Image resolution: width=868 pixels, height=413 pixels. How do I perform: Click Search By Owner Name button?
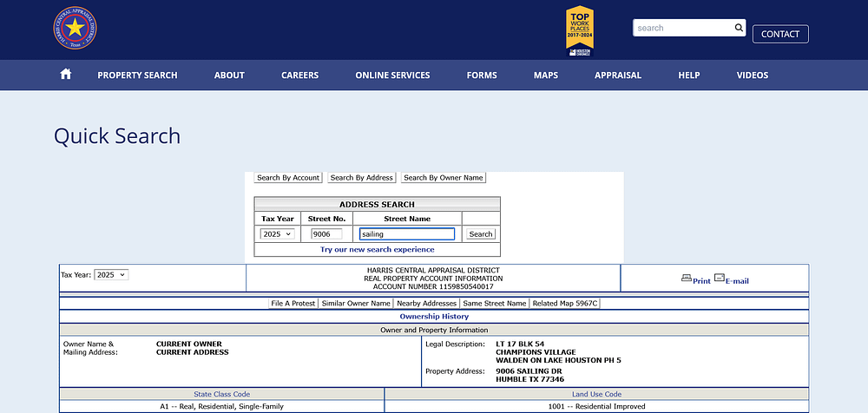tap(444, 178)
